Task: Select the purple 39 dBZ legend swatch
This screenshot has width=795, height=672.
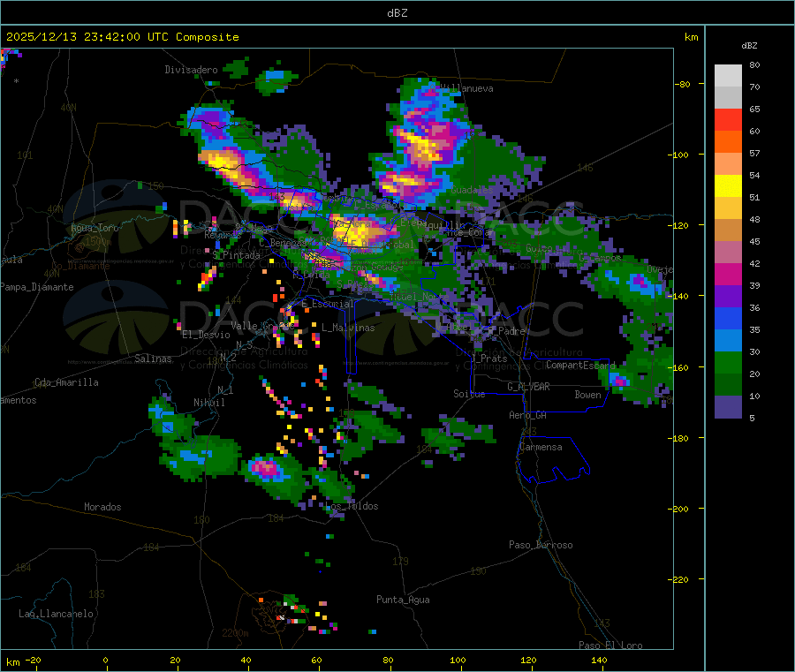Action: [x=728, y=297]
